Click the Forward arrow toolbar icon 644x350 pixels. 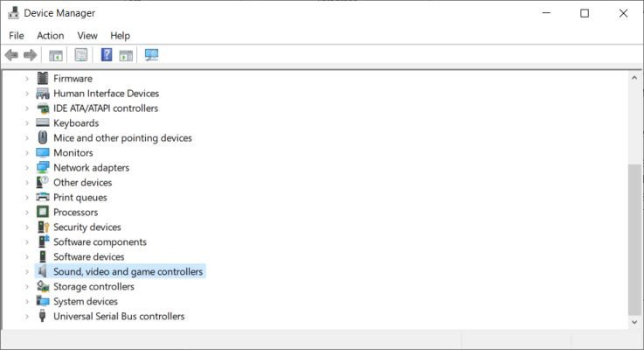tap(31, 55)
